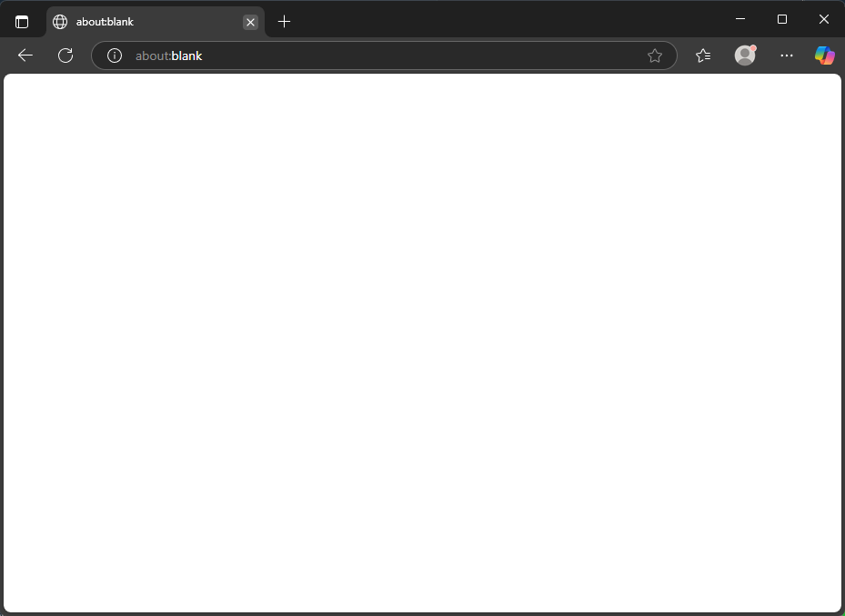This screenshot has width=845, height=616.
Task: Add this page to favorites star
Action: click(x=655, y=56)
